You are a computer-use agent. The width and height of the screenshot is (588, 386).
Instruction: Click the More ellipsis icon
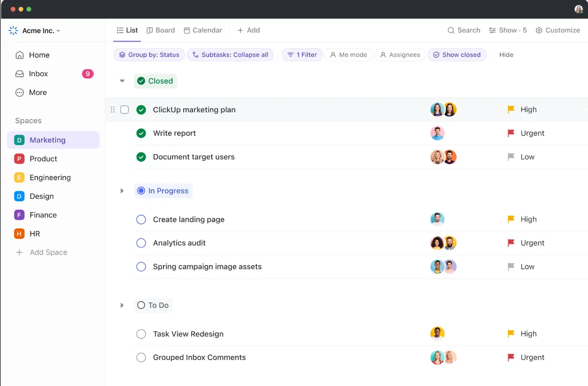coord(20,93)
